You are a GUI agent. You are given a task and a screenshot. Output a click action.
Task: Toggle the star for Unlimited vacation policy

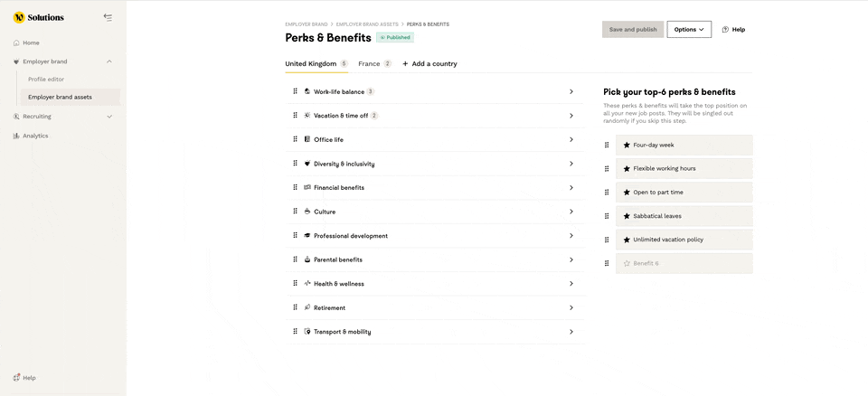[x=627, y=240]
